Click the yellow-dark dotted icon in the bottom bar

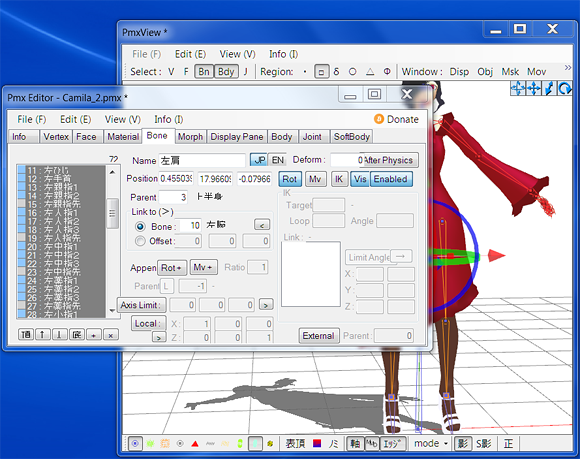pos(270,443)
